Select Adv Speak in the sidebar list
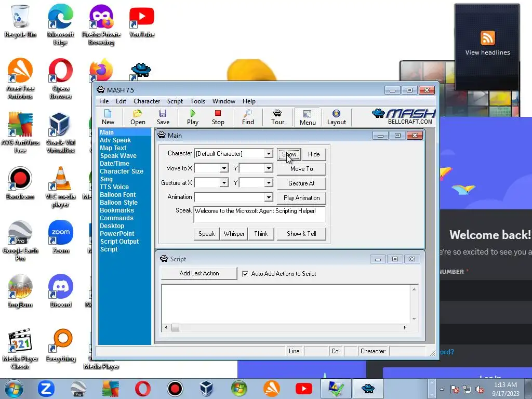 pos(115,140)
